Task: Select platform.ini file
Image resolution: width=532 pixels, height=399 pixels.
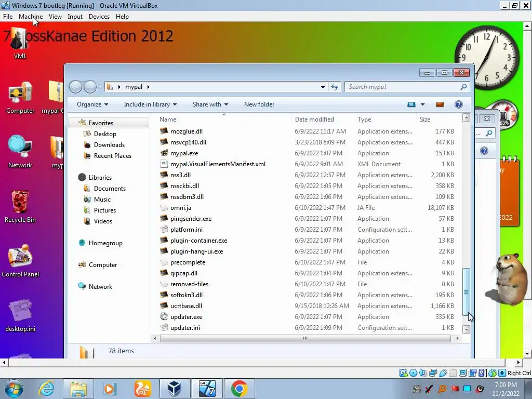Action: tap(187, 229)
